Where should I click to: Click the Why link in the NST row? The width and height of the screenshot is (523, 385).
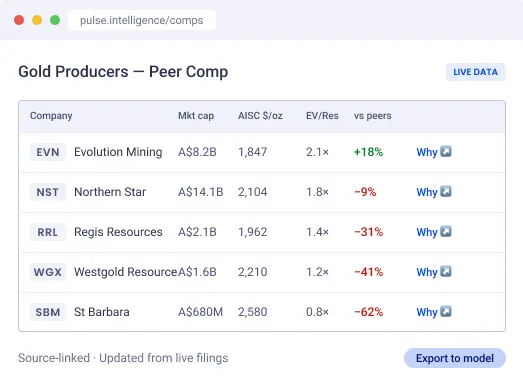(427, 192)
